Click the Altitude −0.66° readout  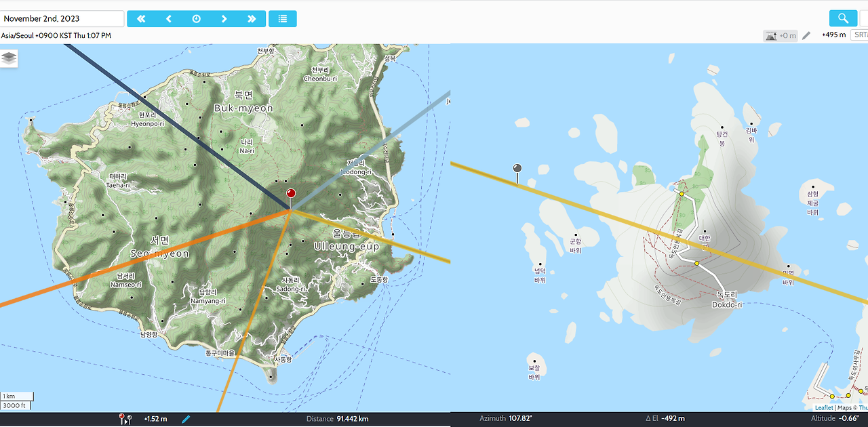click(x=835, y=418)
